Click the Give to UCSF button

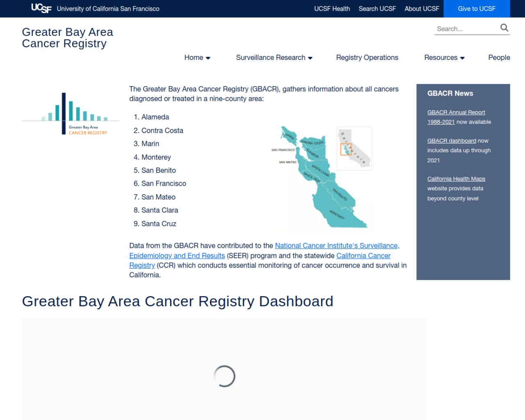click(x=477, y=9)
